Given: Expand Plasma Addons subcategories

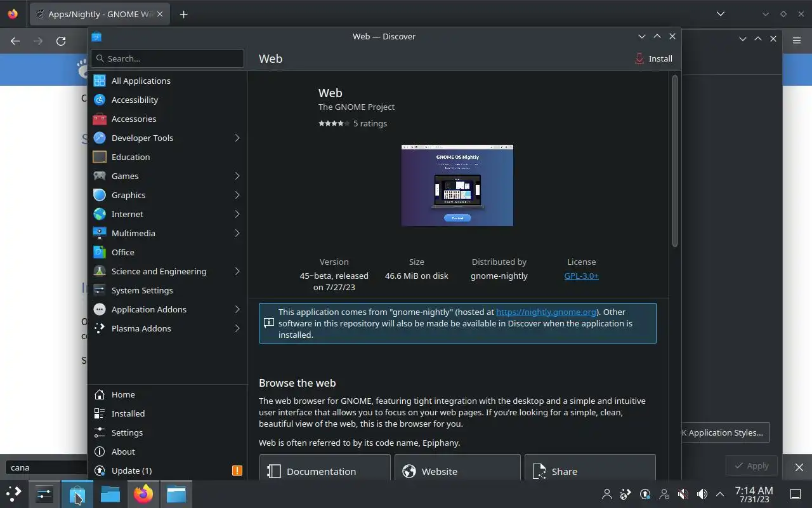Looking at the screenshot, I should (237, 328).
